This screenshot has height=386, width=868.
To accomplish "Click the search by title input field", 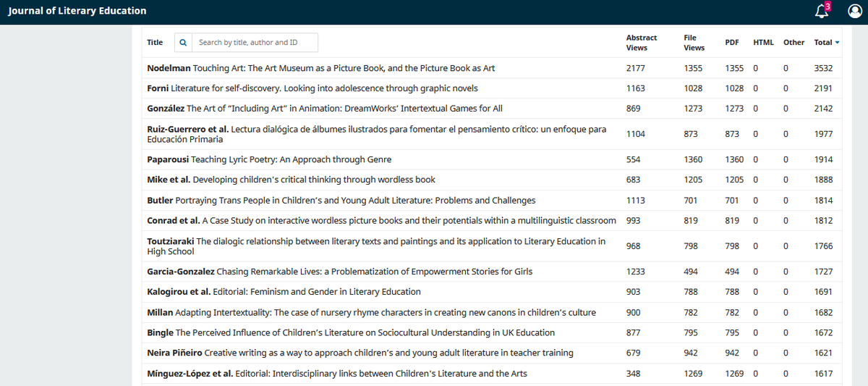I will (x=255, y=43).
